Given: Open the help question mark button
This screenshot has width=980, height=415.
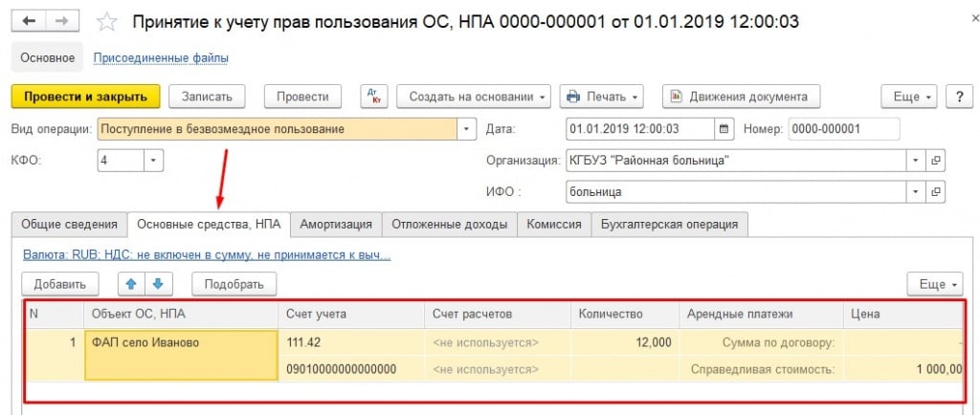Looking at the screenshot, I should 958,97.
